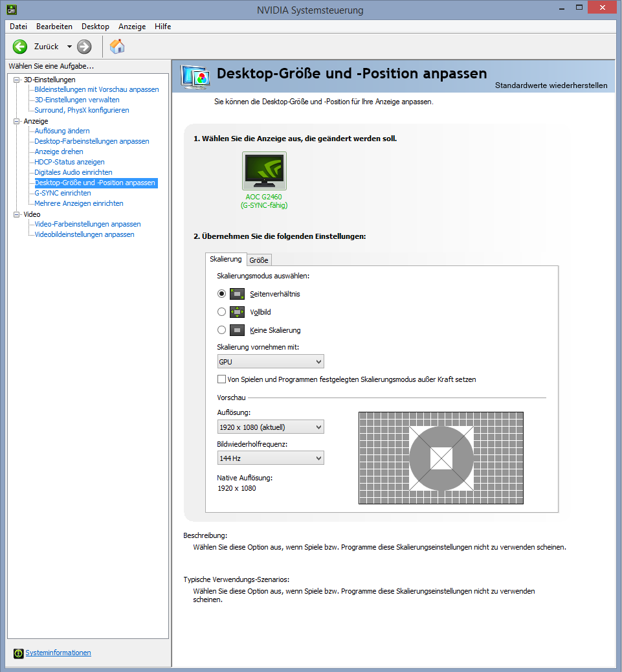This screenshot has height=672, width=622.
Task: Open Mehrere Anzeigen einrichten
Action: pos(79,203)
